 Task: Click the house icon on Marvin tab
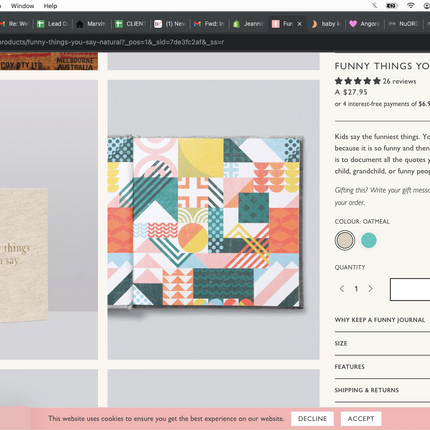click(x=80, y=24)
